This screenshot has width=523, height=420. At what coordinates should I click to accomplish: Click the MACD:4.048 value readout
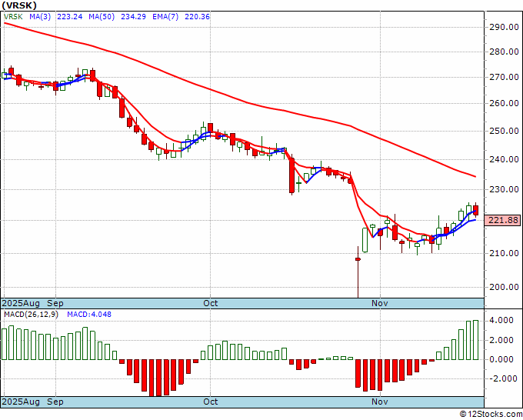click(x=89, y=315)
